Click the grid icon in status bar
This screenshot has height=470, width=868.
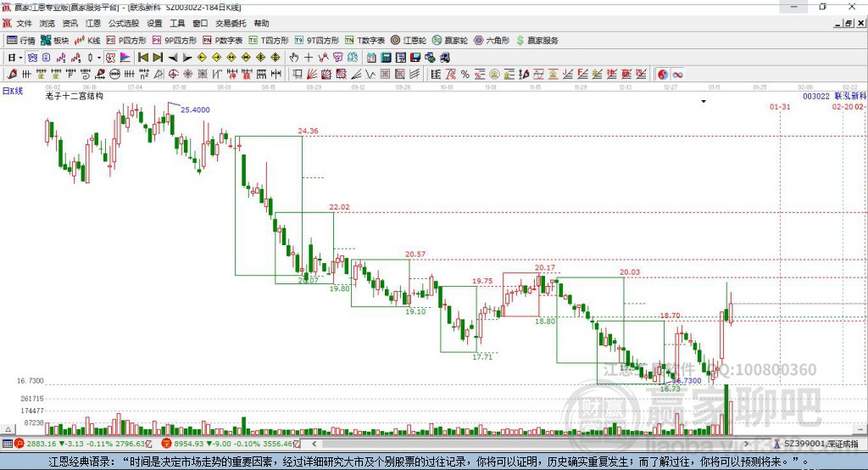[x=7, y=444]
